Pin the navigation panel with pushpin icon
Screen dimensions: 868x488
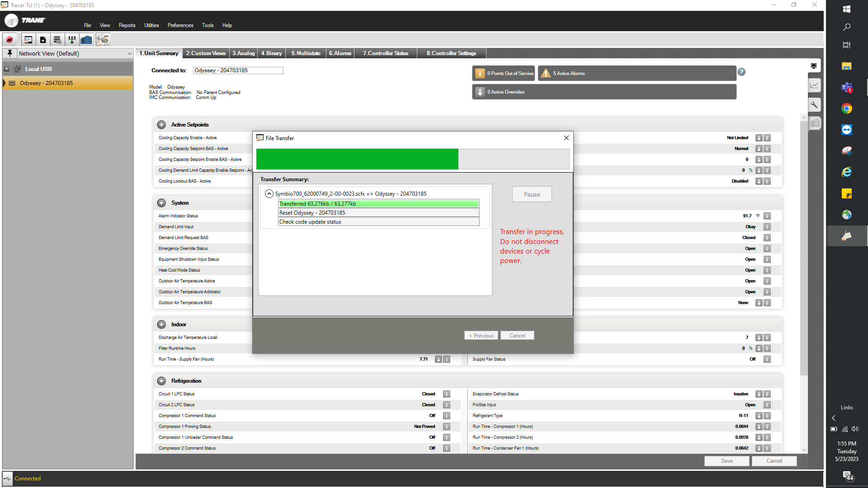(10, 53)
